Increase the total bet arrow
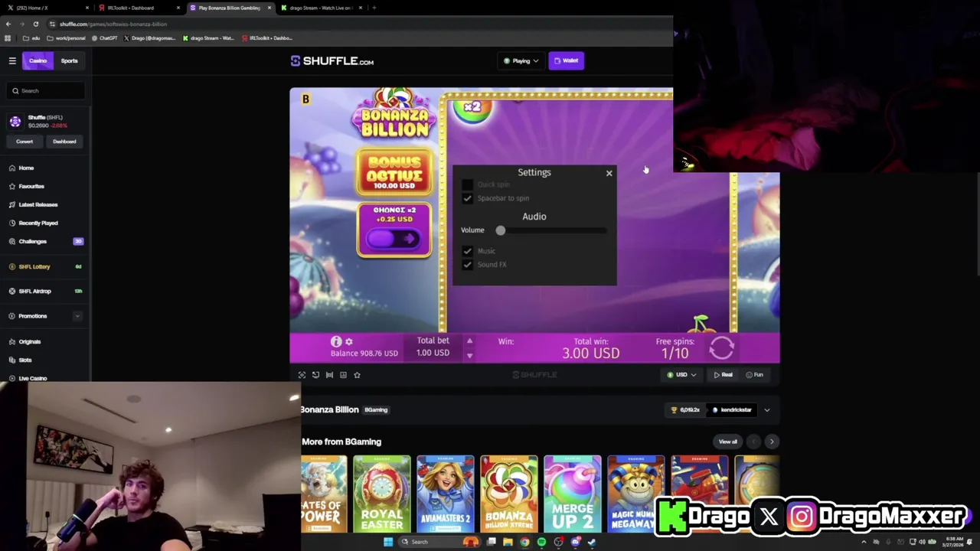 [469, 341]
